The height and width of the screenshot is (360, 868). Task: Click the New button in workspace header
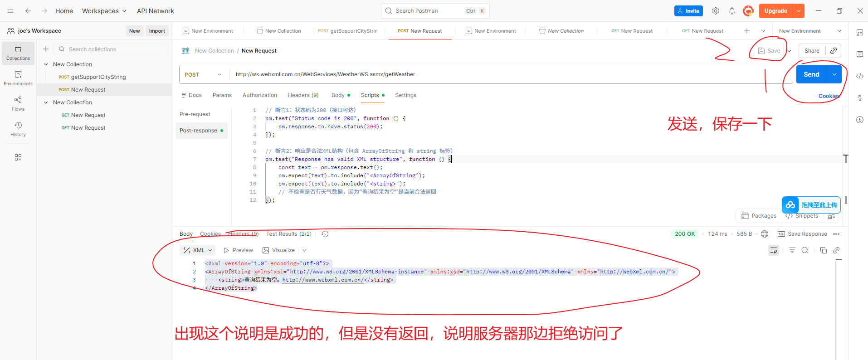point(135,31)
